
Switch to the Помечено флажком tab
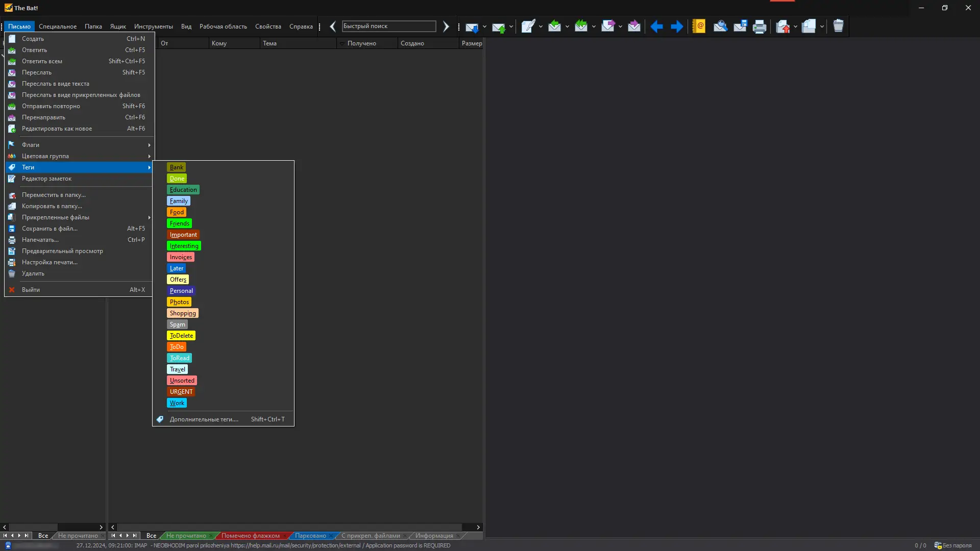[250, 536]
